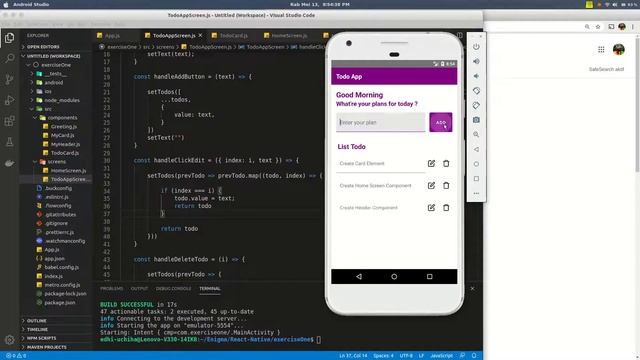Open Android Studio menu in macOS bar

[x=31, y=4]
